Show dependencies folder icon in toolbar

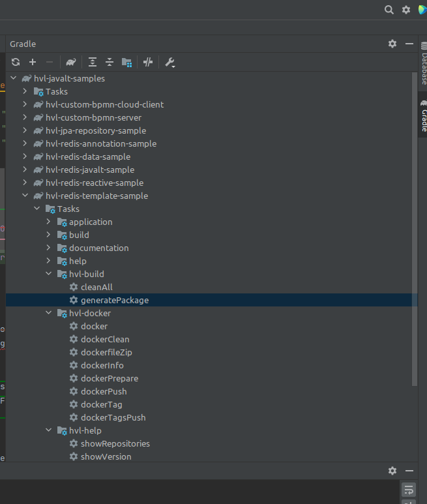[x=126, y=63]
